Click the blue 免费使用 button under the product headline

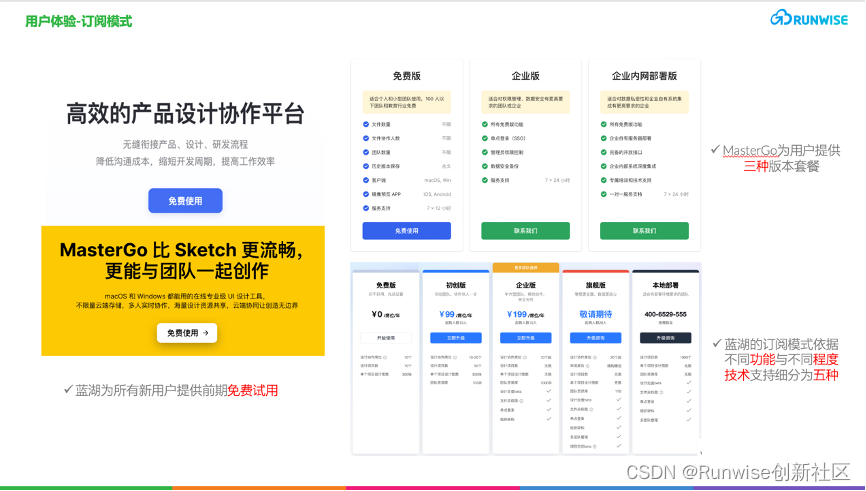pos(185,200)
